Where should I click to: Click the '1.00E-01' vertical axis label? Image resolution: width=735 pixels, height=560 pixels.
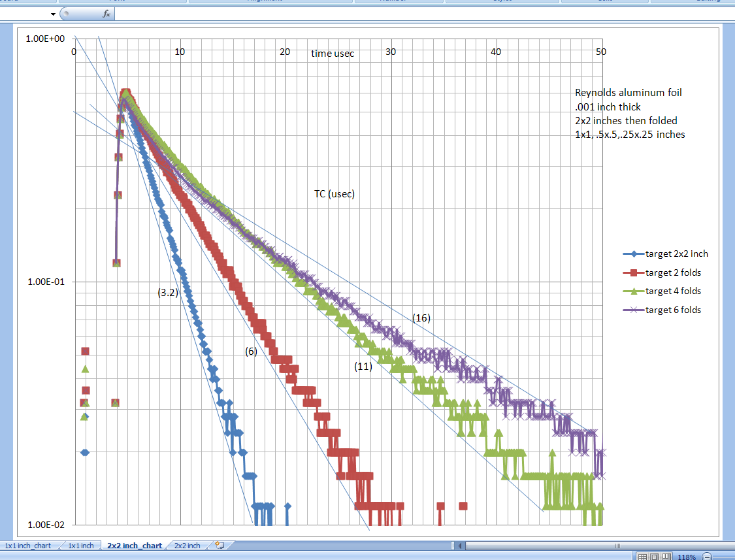[46, 282]
